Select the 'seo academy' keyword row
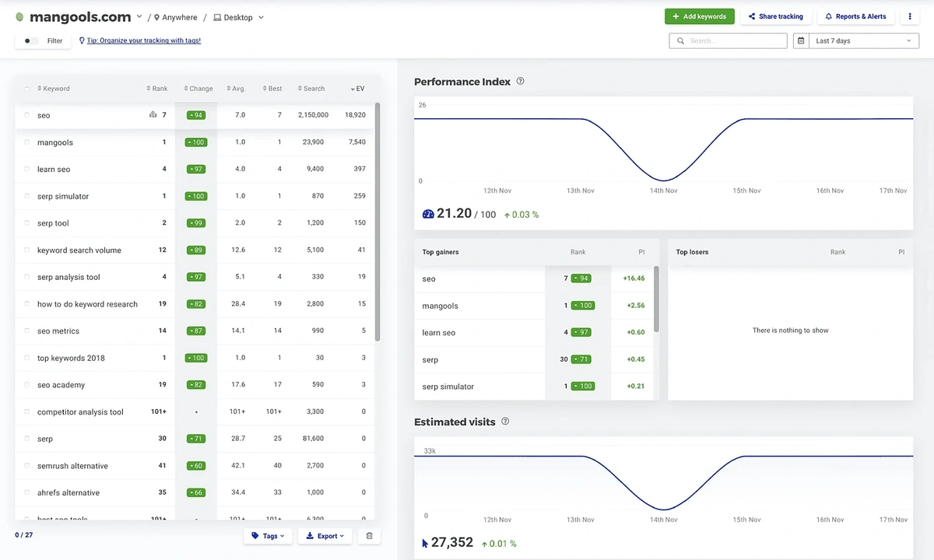934x560 pixels. click(x=195, y=385)
